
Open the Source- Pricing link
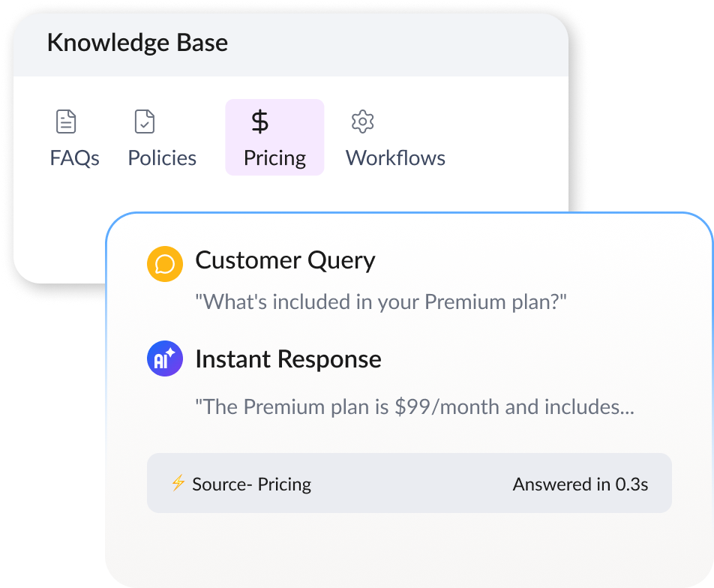click(251, 484)
